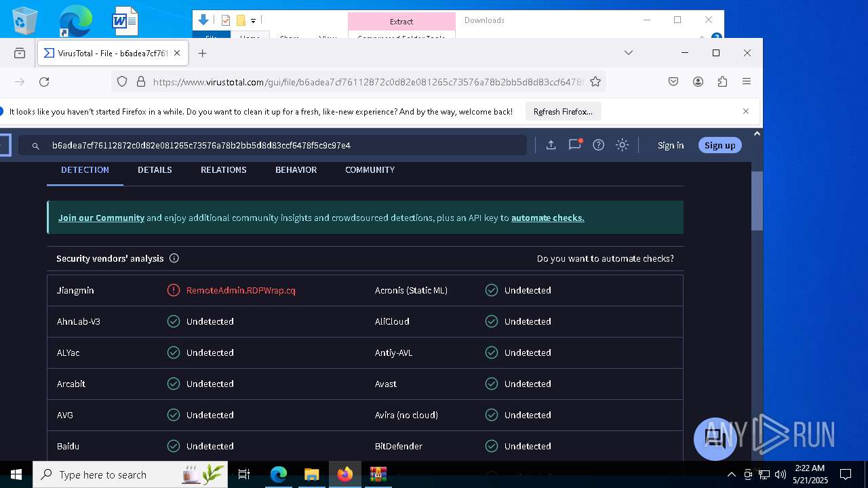Open the Extensions puzzle icon
Image resolution: width=868 pixels, height=488 pixels.
[x=722, y=82]
